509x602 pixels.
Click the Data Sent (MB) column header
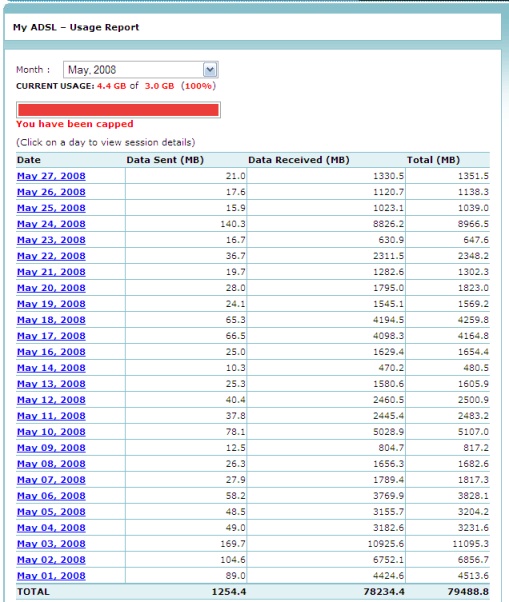(x=165, y=160)
